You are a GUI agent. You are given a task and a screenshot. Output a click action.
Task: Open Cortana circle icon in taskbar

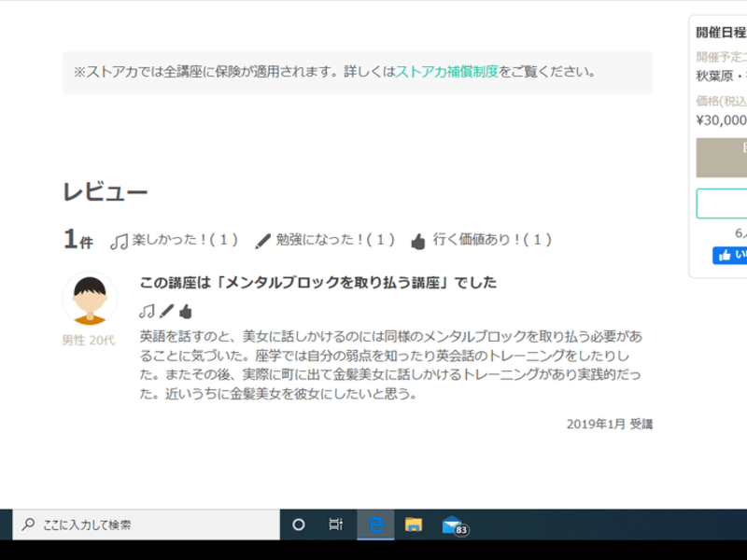coord(299,525)
